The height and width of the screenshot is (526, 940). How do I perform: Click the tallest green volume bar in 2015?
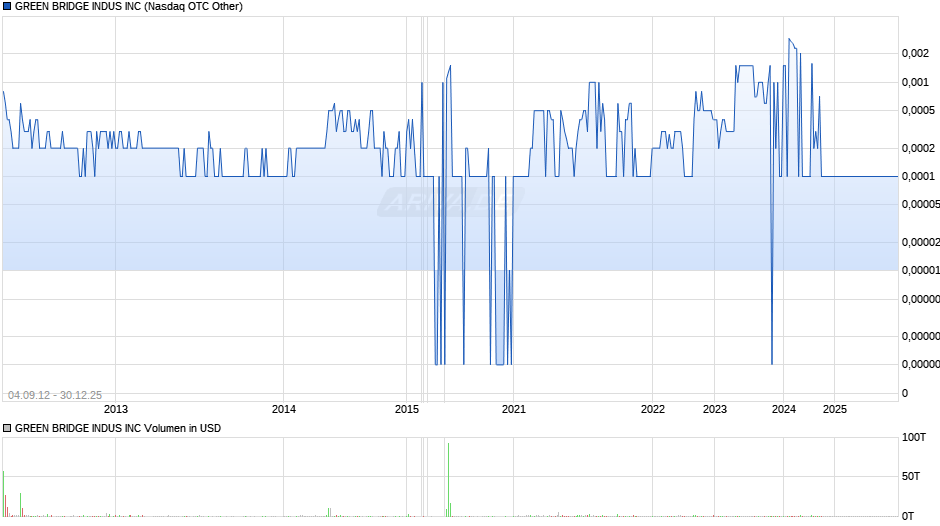(448, 479)
